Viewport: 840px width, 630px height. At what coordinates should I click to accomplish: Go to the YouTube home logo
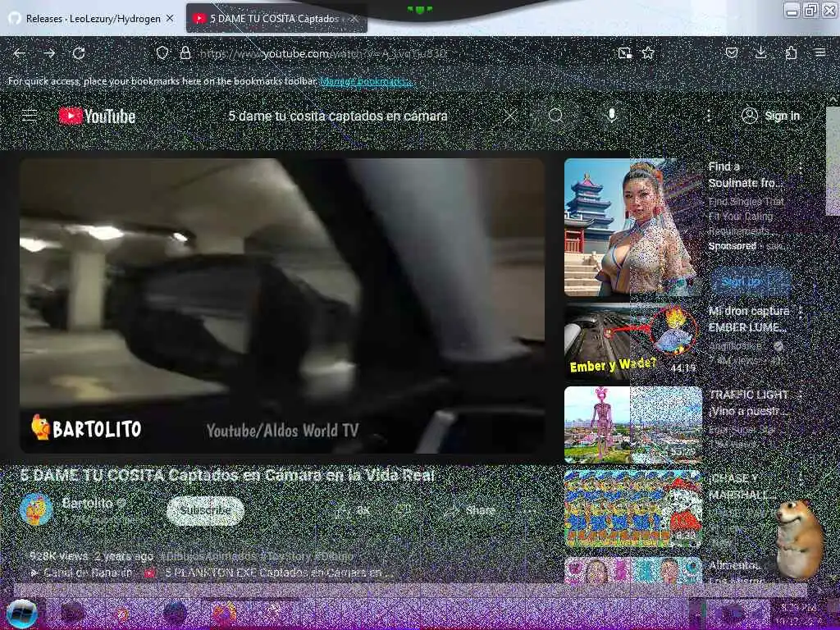point(97,116)
